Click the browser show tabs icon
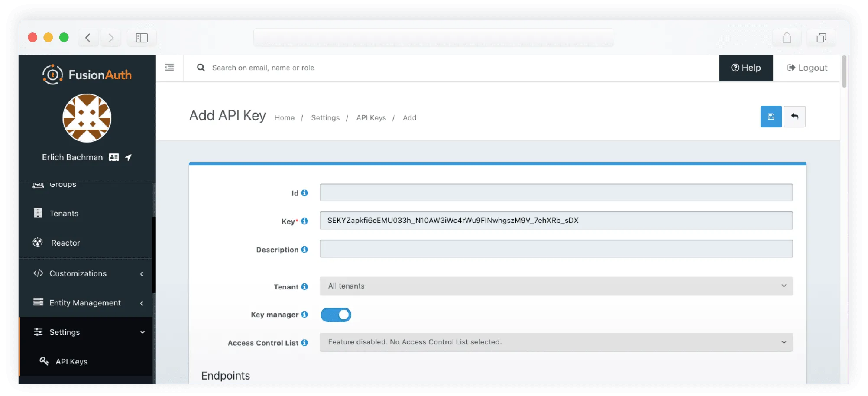 (821, 38)
